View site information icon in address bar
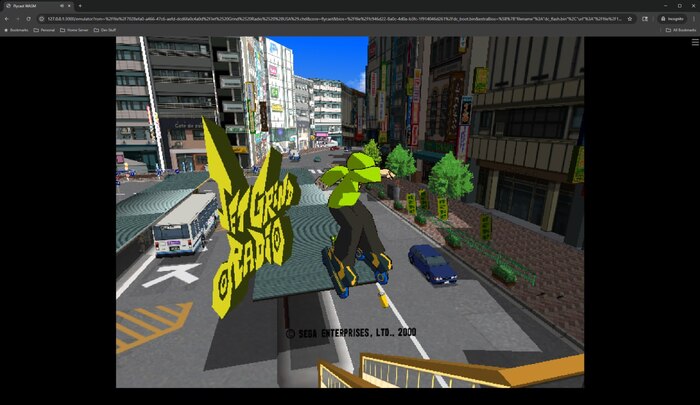This screenshot has width=700, height=405. pyautogui.click(x=42, y=18)
